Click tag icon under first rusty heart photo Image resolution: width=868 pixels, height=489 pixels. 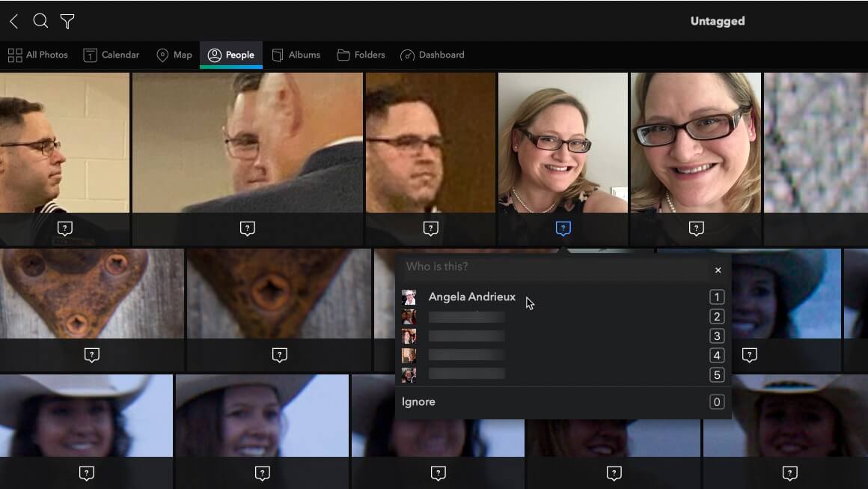pyautogui.click(x=92, y=356)
